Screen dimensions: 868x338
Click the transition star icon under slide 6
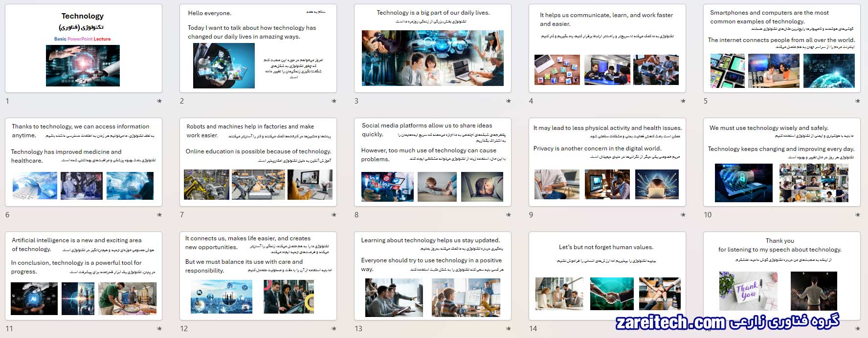tap(159, 215)
